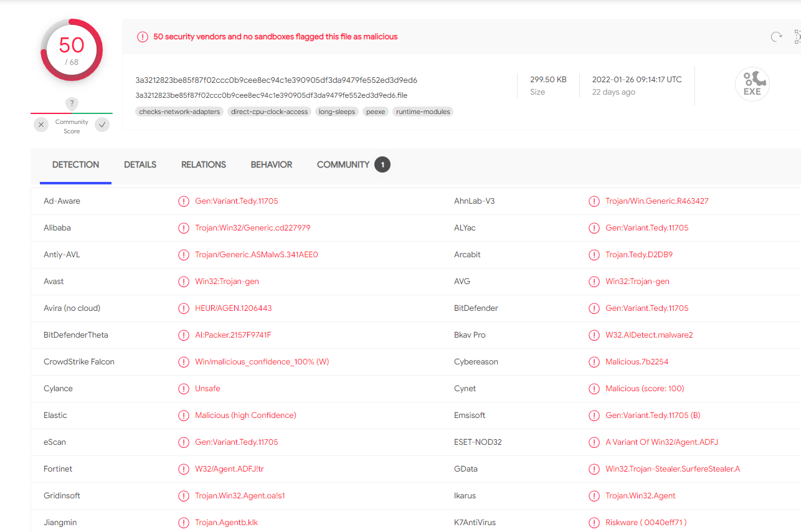Select the Detection tab

pyautogui.click(x=75, y=165)
